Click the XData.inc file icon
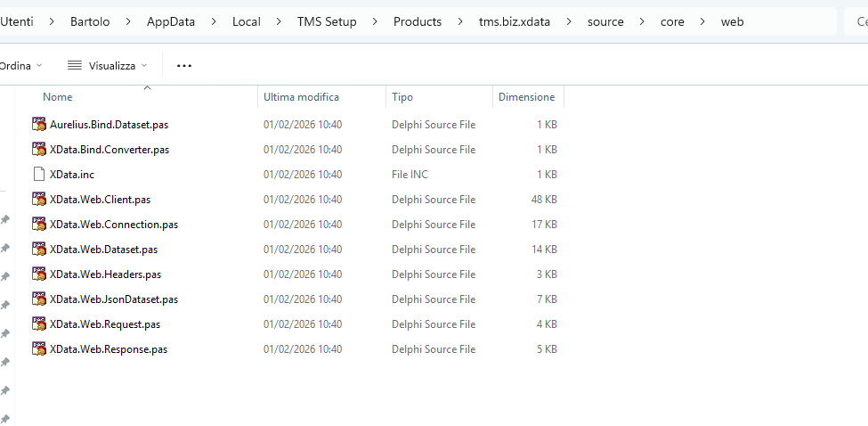The width and height of the screenshot is (868, 426). (x=38, y=175)
